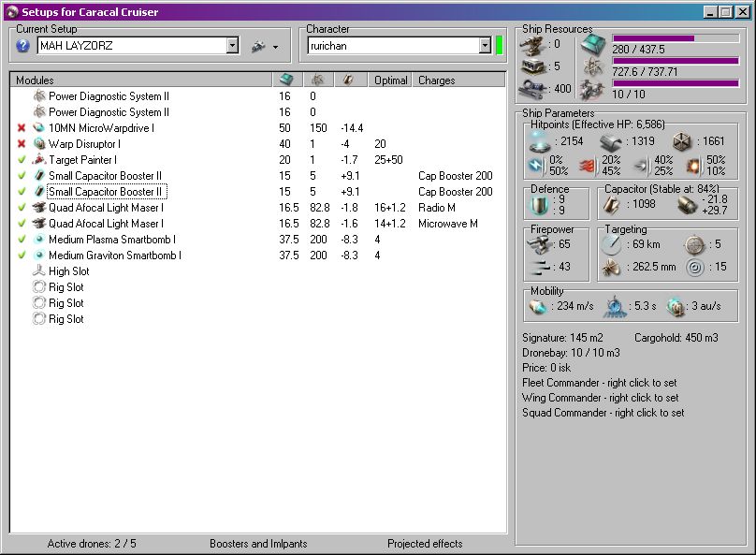The image size is (756, 555).
Task: Click the launcher hardpoints icon showing 5
Action: tap(533, 66)
